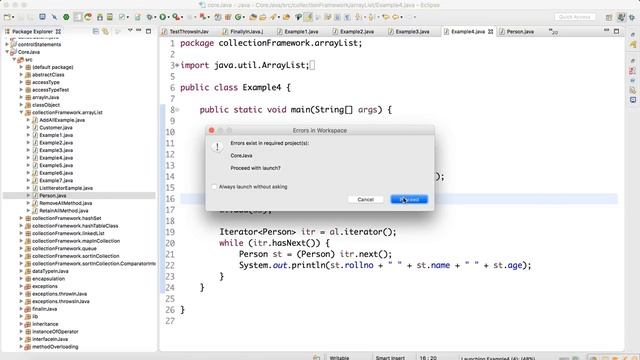Maximize the editor area
Screen dimensions: 640x360
click(616, 31)
